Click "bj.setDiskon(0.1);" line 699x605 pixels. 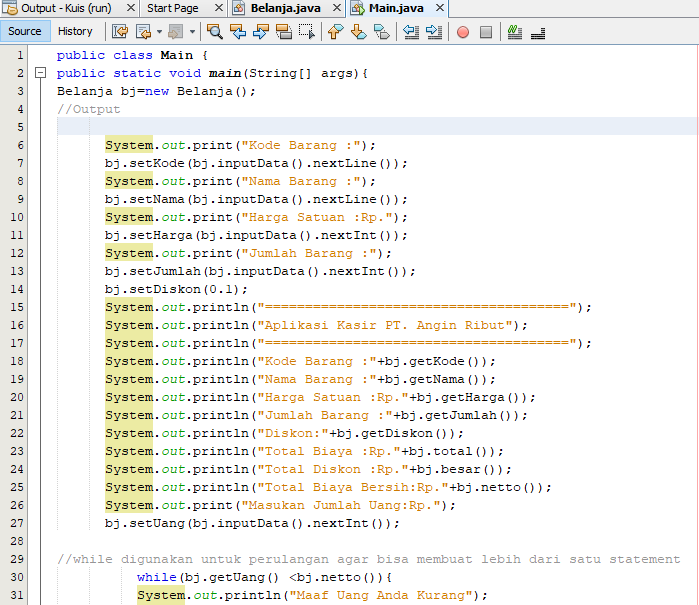tap(176, 289)
